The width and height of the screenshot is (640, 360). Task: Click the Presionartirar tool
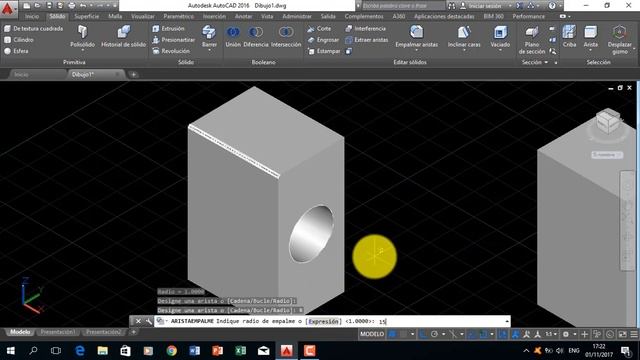173,40
